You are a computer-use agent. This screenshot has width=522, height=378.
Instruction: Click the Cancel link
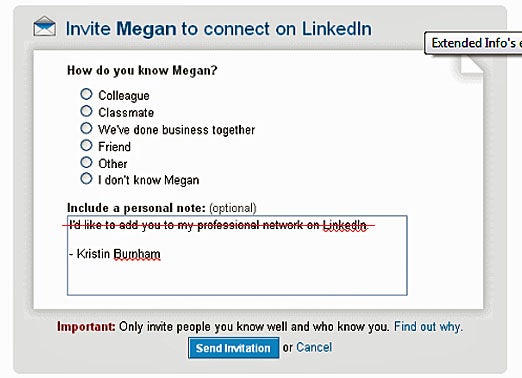click(314, 347)
